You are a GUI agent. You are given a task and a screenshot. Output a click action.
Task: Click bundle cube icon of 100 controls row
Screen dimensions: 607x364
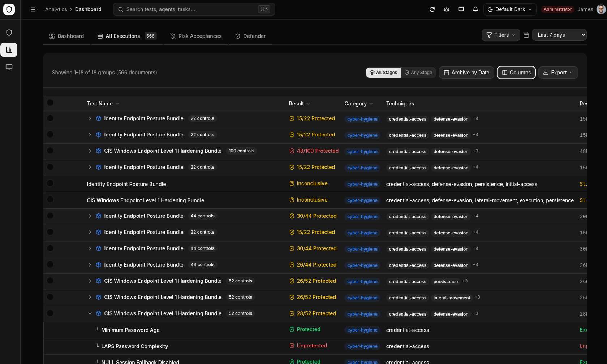pyautogui.click(x=99, y=151)
